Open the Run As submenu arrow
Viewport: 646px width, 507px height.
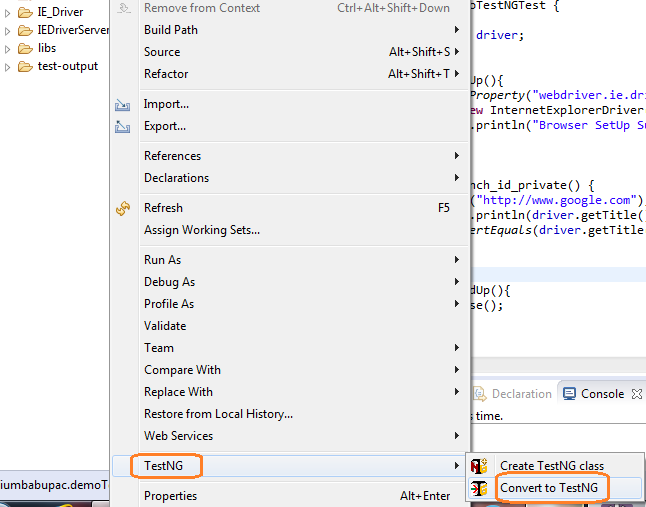[456, 259]
